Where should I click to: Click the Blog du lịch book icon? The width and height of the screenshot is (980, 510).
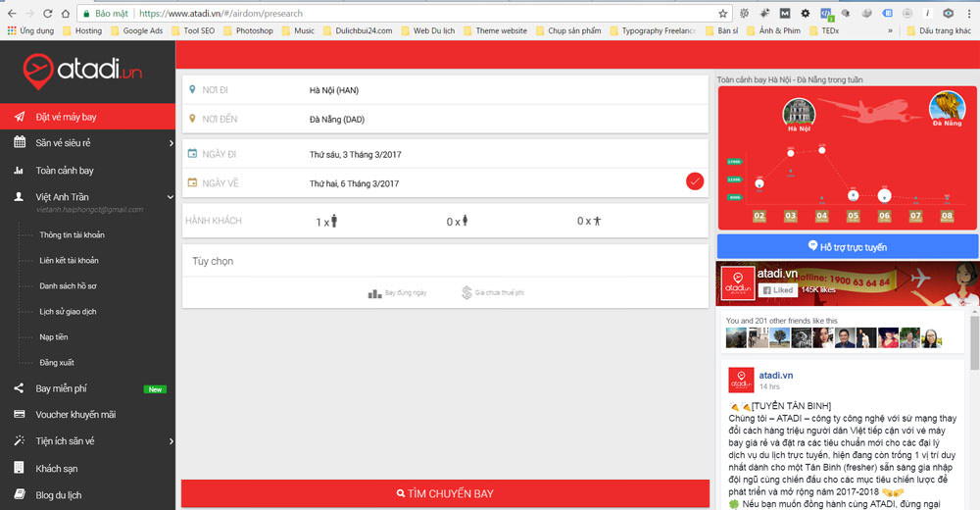tap(19, 495)
